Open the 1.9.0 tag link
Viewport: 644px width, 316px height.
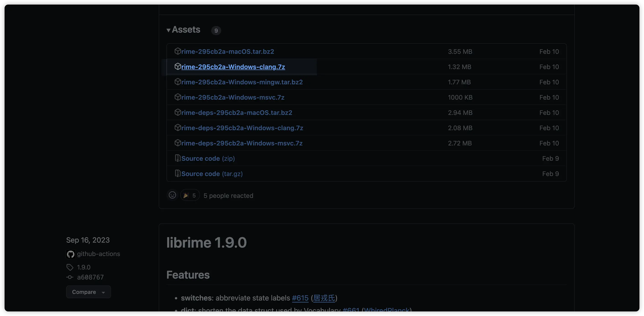[84, 267]
